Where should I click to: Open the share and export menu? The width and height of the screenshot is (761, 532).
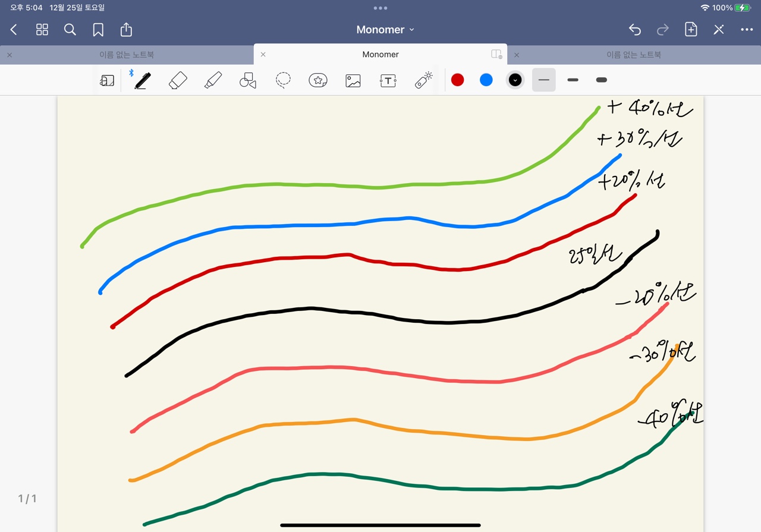click(126, 30)
